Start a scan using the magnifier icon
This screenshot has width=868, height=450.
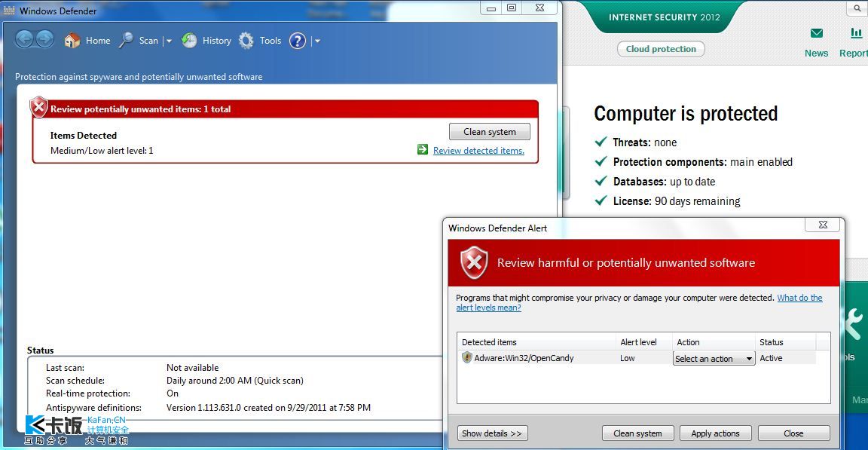[127, 41]
